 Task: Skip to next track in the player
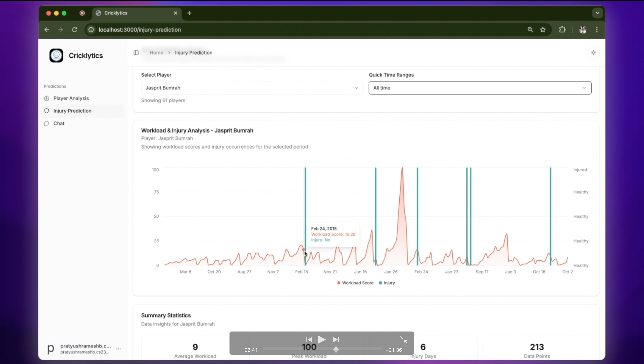336,339
